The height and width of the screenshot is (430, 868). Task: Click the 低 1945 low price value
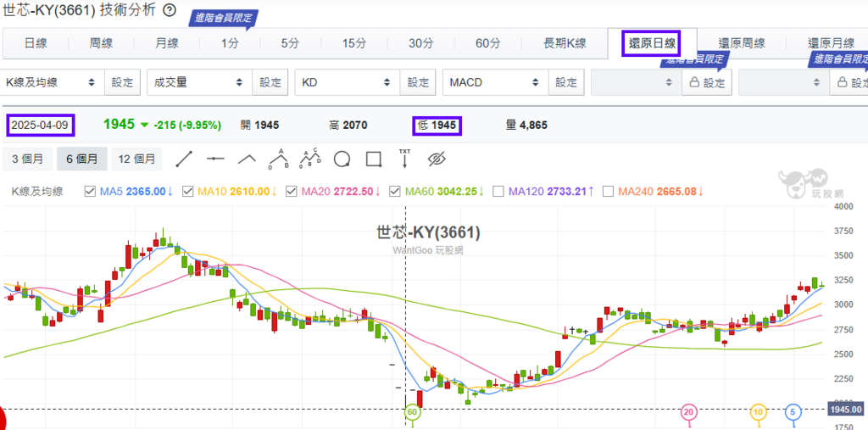pos(437,126)
